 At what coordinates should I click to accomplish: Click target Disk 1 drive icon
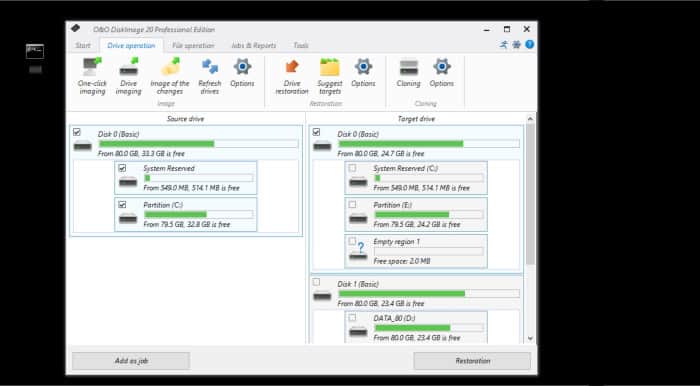point(322,295)
